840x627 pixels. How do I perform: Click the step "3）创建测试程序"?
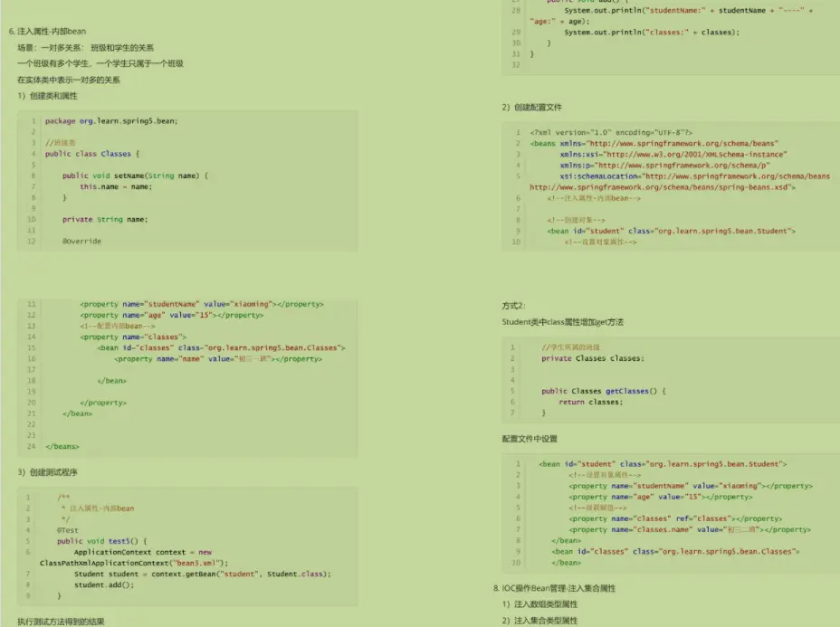click(x=47, y=472)
